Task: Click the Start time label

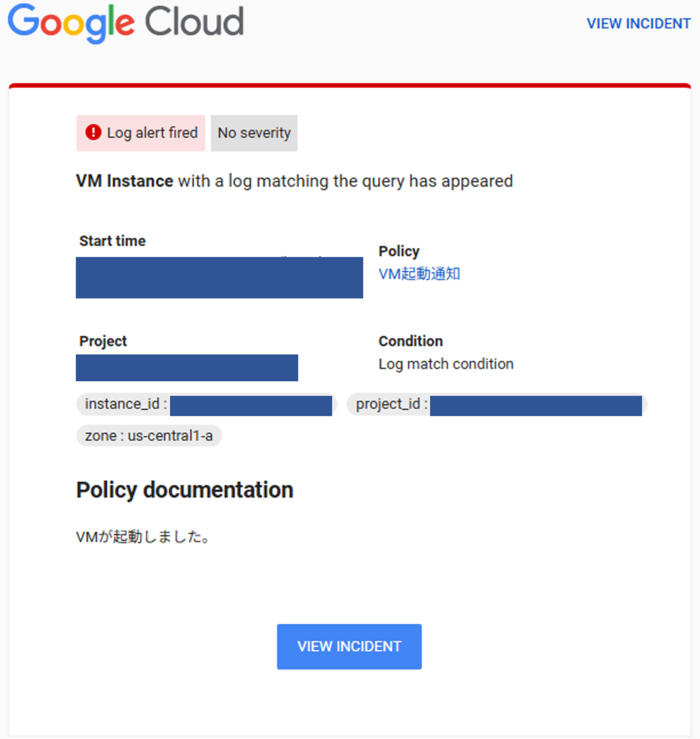Action: (x=113, y=241)
